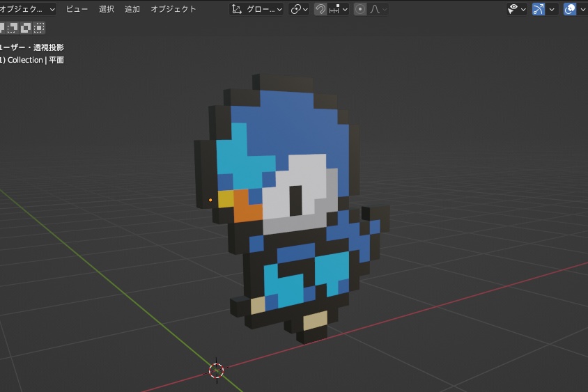Open the 追加 menu

pyautogui.click(x=132, y=9)
